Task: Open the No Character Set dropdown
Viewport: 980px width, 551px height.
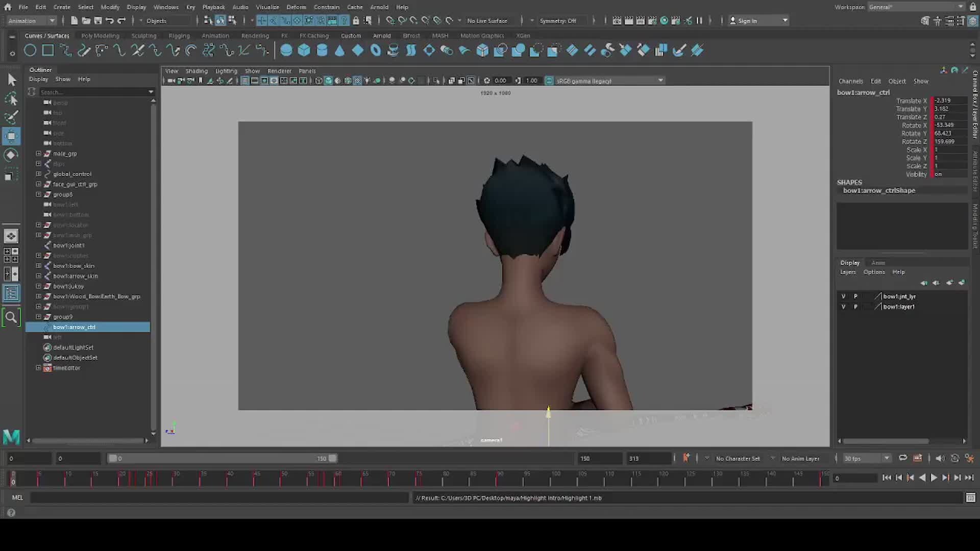Action: (x=738, y=458)
